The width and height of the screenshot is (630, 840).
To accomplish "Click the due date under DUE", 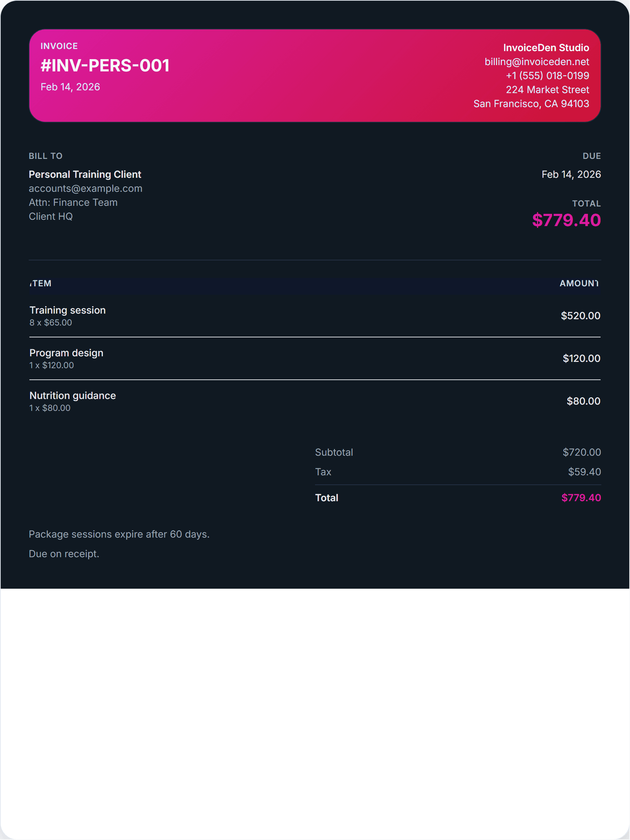I will pyautogui.click(x=571, y=174).
